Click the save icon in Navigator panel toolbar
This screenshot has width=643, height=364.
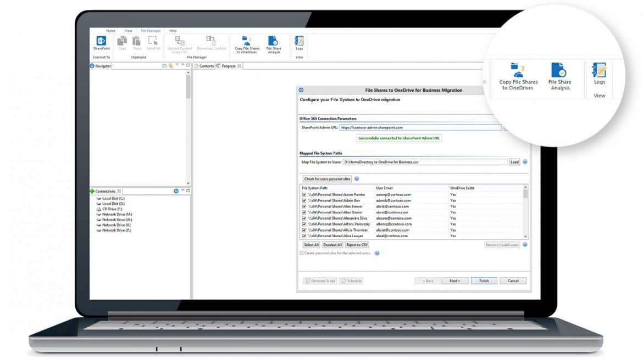coord(164,65)
